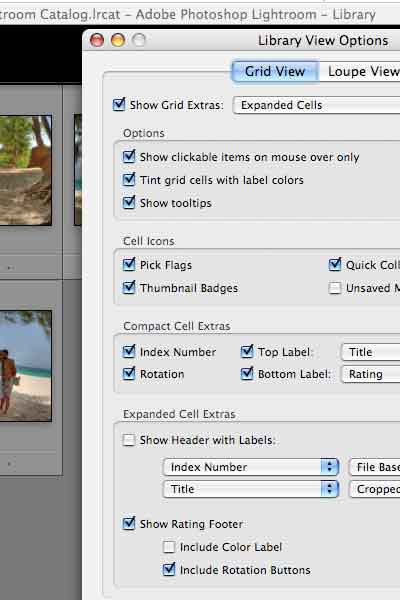400x600 pixels.
Task: Open the Expanded Cells dropdown
Action: 317,105
